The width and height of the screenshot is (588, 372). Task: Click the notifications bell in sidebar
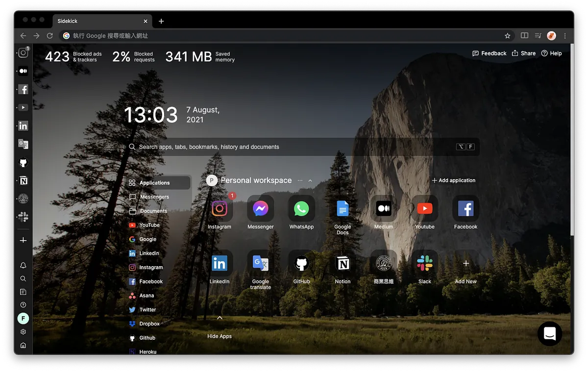click(x=23, y=265)
